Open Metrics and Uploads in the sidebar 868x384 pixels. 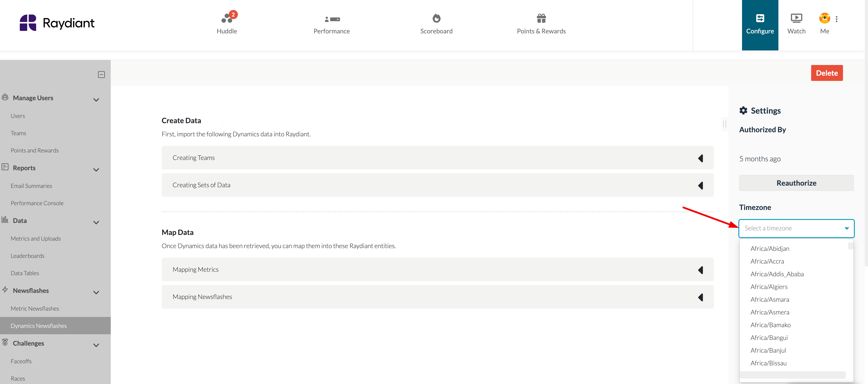[36, 239]
